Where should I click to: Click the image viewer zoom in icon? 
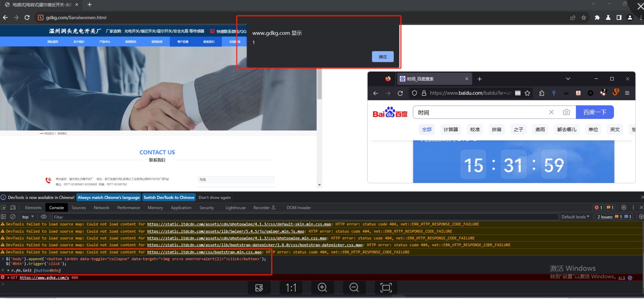pos(322,287)
